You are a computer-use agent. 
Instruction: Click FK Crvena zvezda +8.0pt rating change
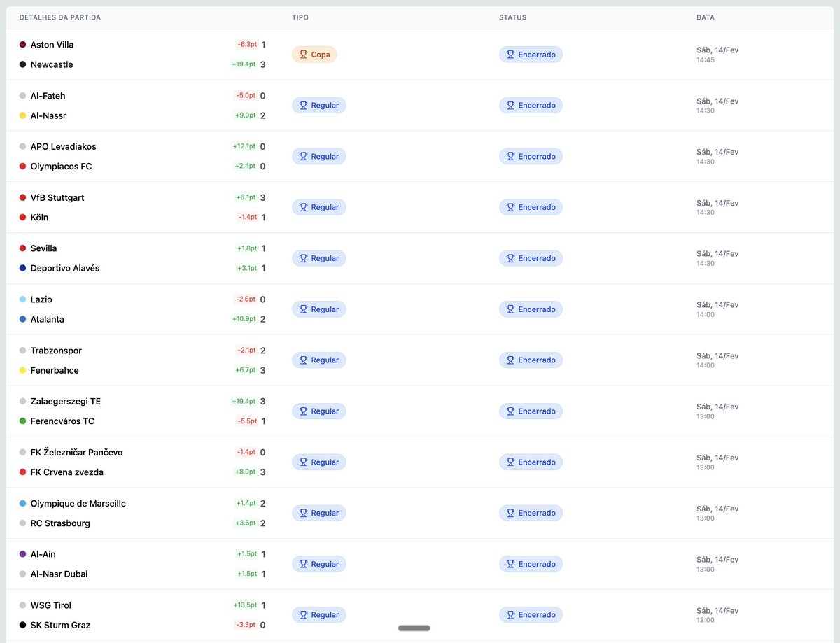coord(246,472)
